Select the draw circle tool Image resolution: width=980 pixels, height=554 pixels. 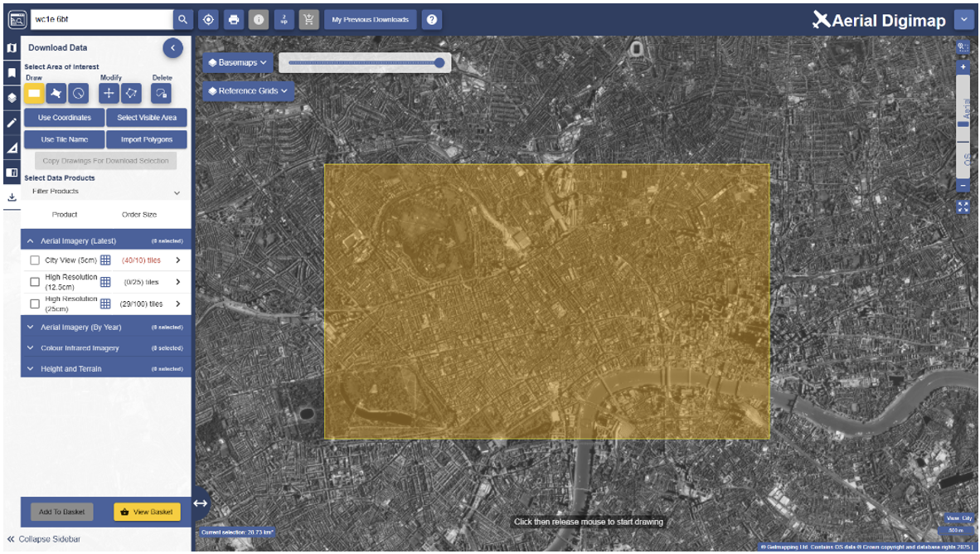pyautogui.click(x=78, y=94)
